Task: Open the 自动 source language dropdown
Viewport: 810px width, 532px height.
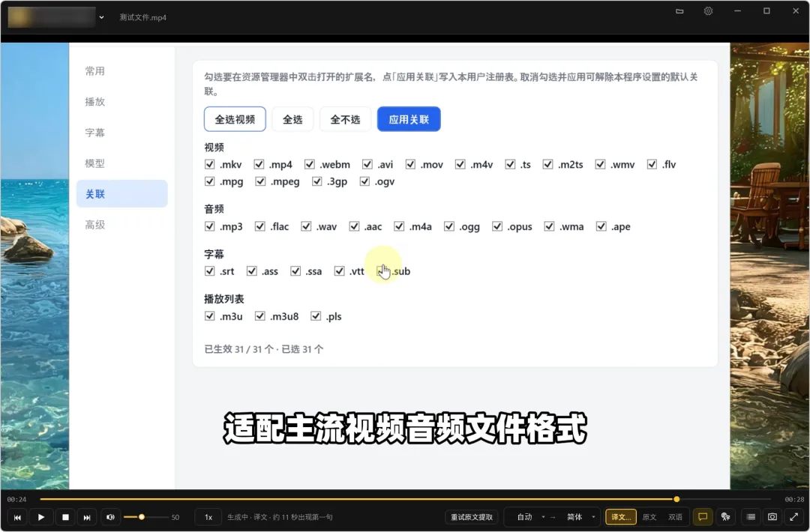Action: 531,517
